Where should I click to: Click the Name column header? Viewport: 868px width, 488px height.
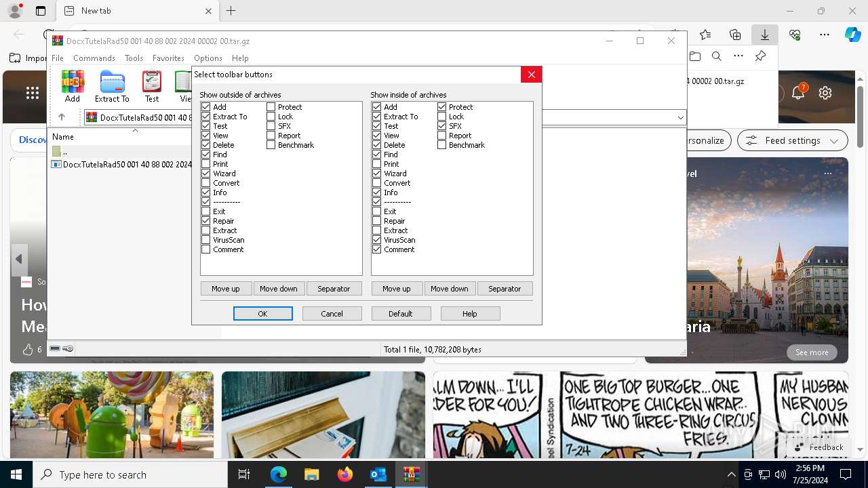coord(63,137)
